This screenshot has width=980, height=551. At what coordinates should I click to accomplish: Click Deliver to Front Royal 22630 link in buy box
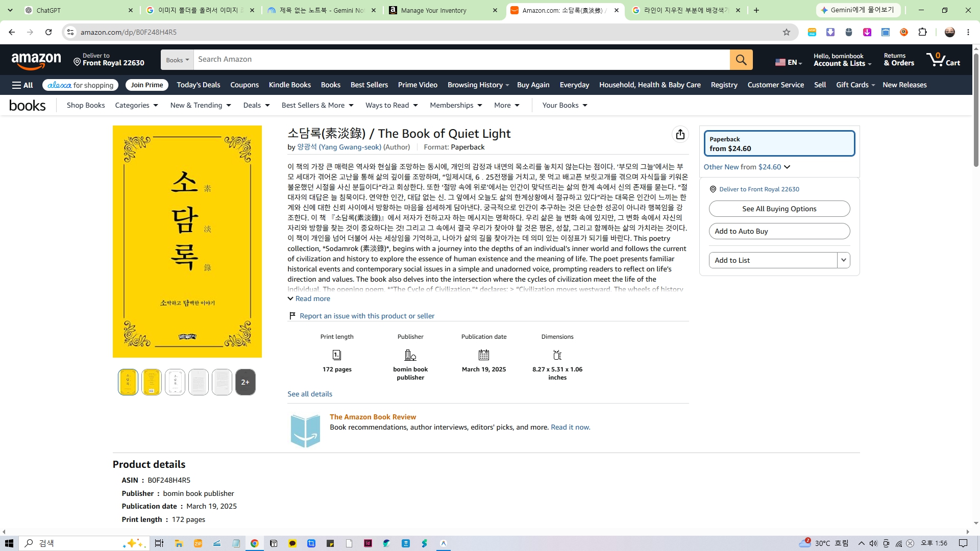(759, 189)
